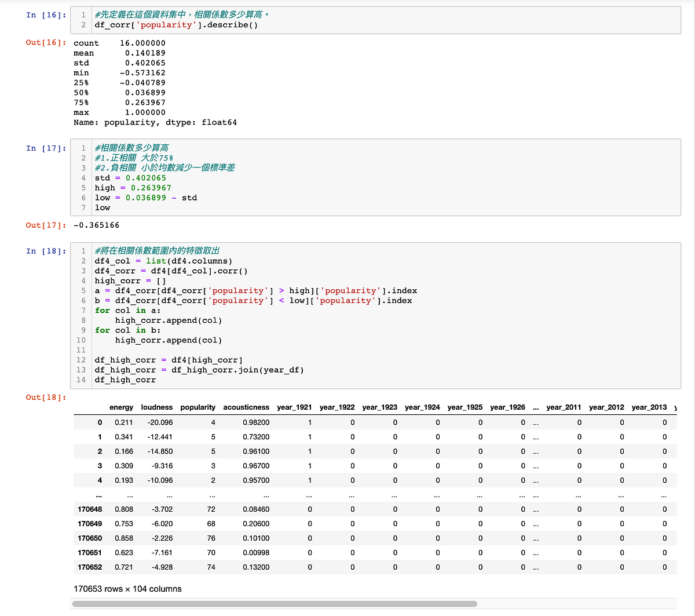
Task: Click row index 170648
Action: click(90, 509)
